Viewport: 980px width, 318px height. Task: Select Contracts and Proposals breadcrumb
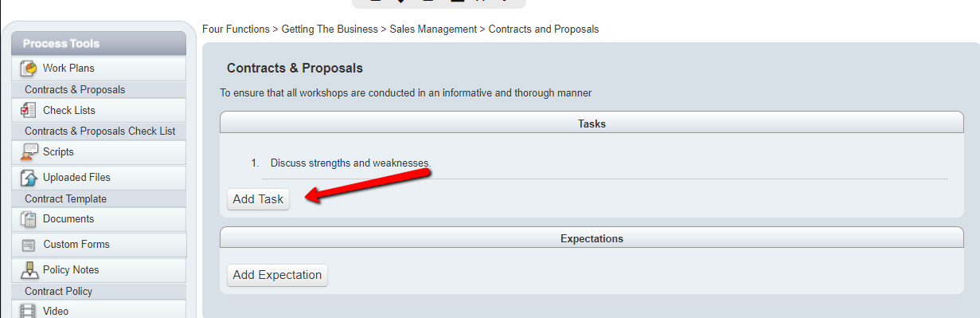click(544, 29)
